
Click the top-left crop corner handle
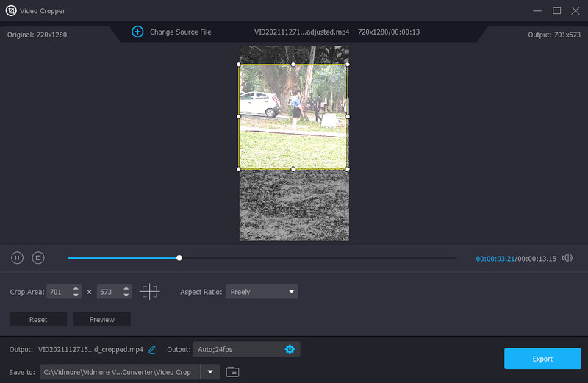239,65
